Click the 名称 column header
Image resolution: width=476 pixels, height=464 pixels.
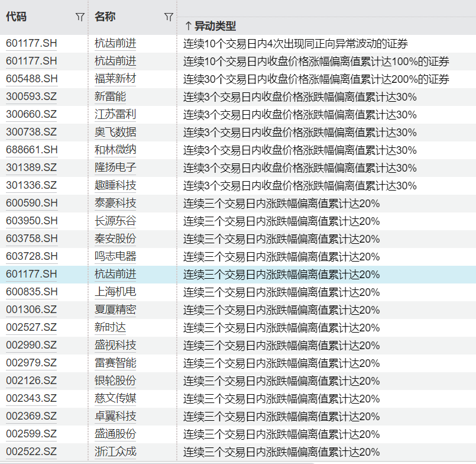[x=105, y=17]
